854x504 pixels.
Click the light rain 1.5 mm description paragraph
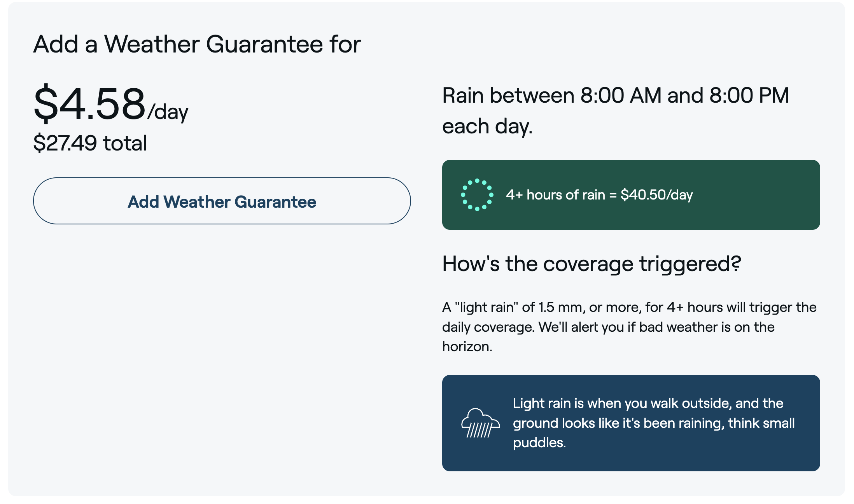tap(629, 327)
